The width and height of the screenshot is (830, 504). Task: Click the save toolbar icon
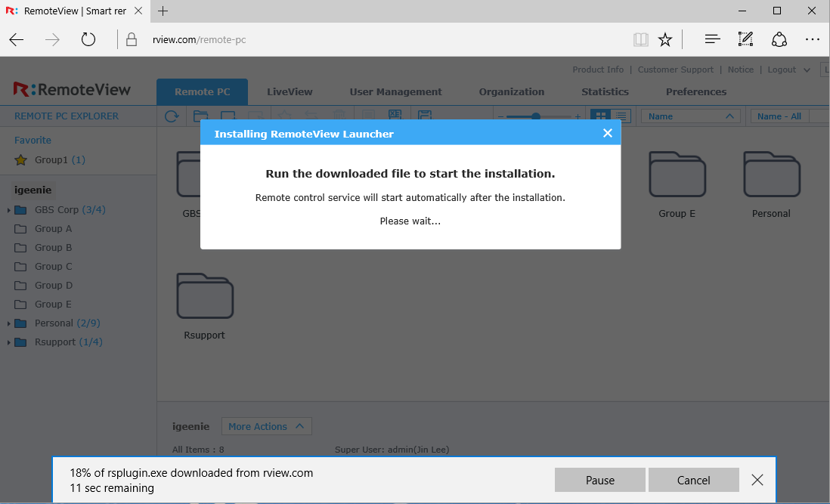(x=425, y=115)
